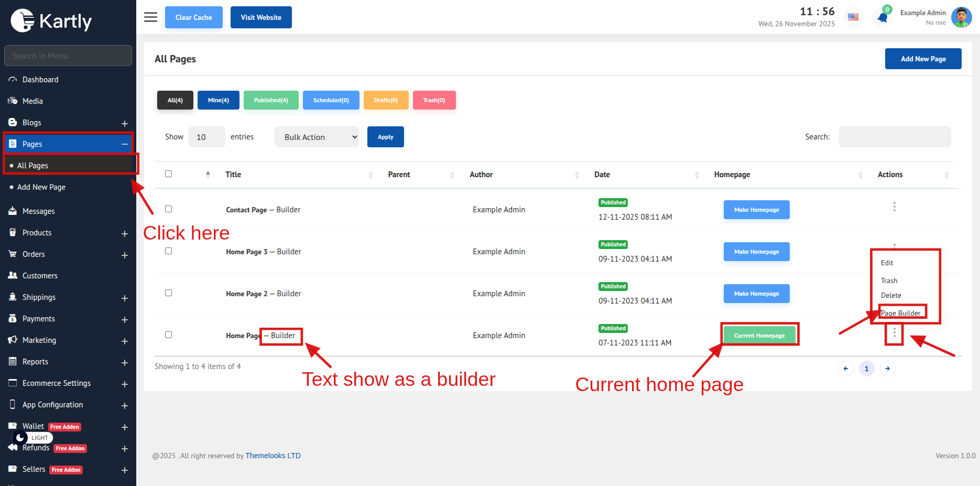This screenshot has height=486, width=980.
Task: Click the US flag language icon
Action: pyautogui.click(x=853, y=17)
